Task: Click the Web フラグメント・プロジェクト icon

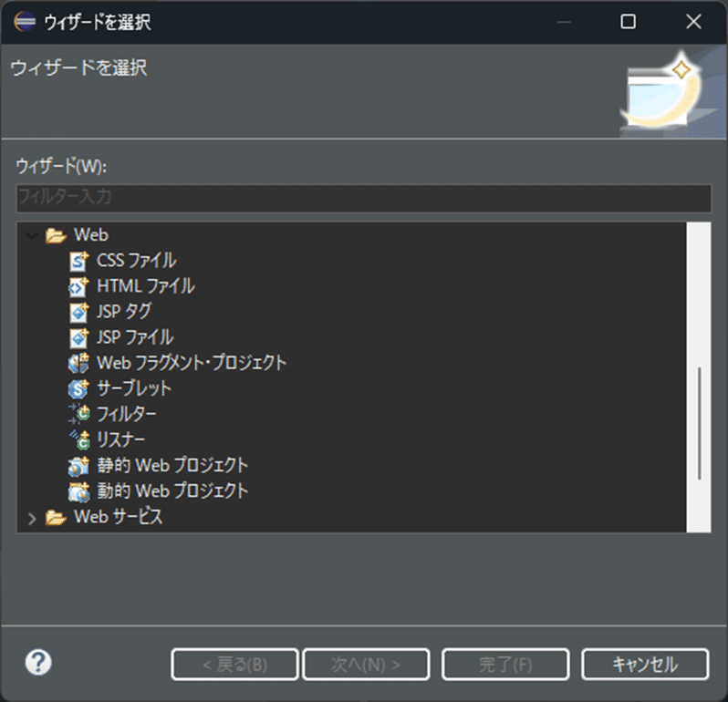Action: click(78, 363)
